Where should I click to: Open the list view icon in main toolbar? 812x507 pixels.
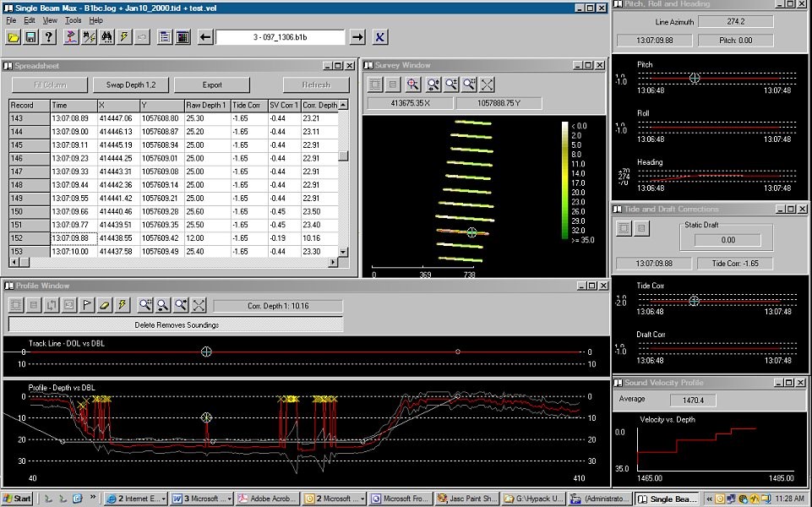click(x=165, y=37)
